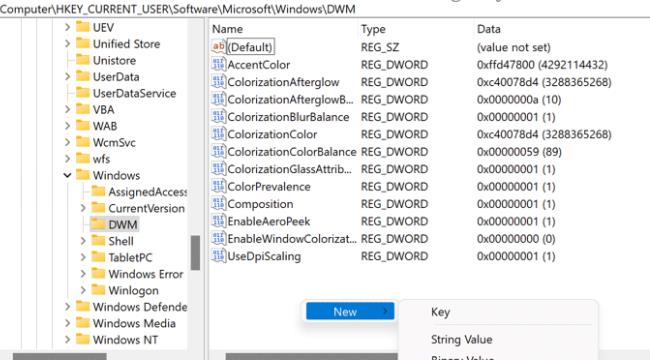This screenshot has height=360, width=650.
Task: Click the ColorPrevalence DWORD icon
Action: click(218, 186)
